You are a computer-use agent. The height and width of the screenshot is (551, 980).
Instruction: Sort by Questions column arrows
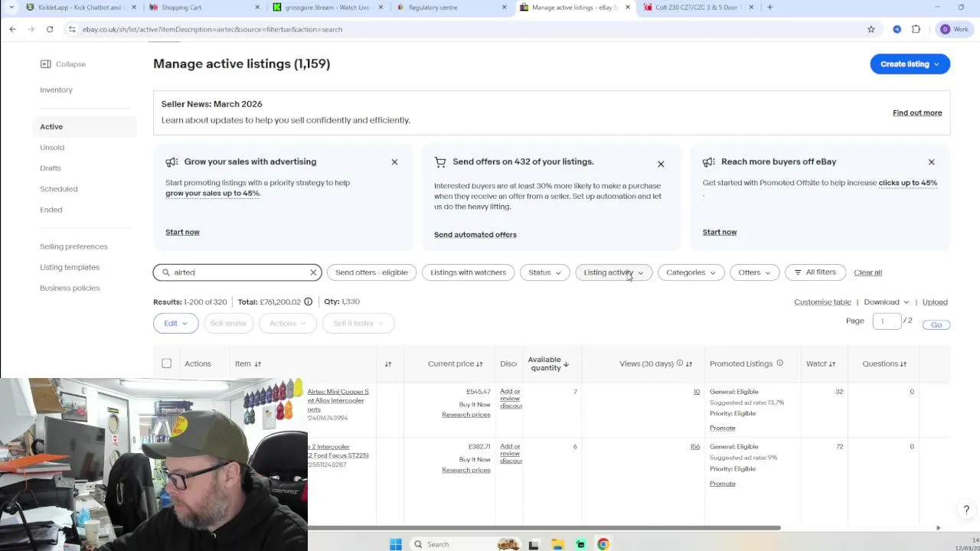[x=903, y=364]
